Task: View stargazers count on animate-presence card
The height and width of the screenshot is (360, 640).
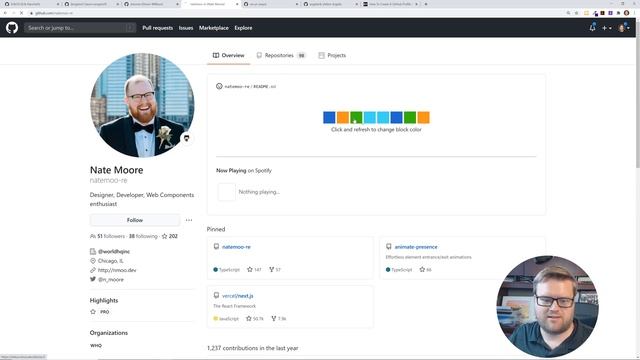Action: click(x=425, y=269)
